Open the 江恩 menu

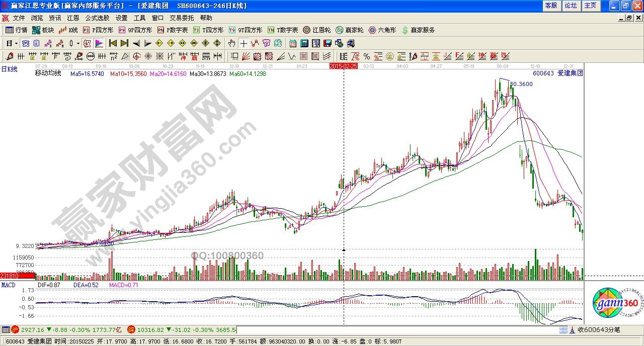point(73,18)
